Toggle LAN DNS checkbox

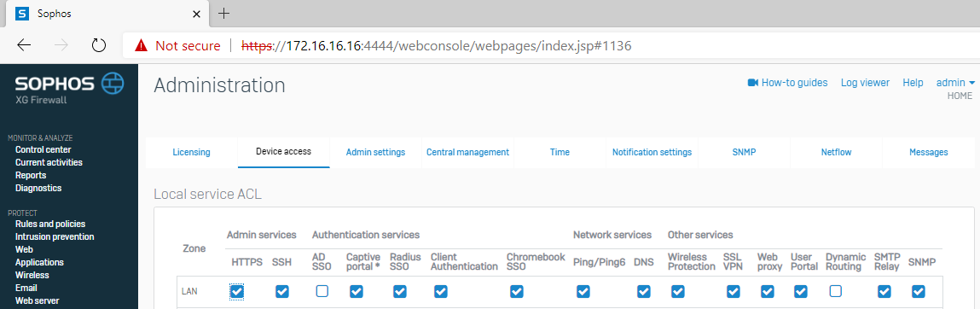click(644, 291)
